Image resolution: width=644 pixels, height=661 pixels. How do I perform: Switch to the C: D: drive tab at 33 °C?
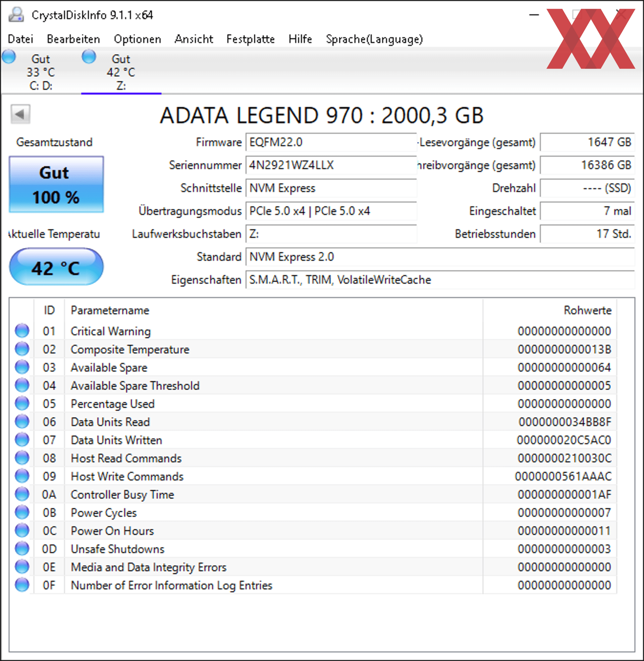[41, 72]
